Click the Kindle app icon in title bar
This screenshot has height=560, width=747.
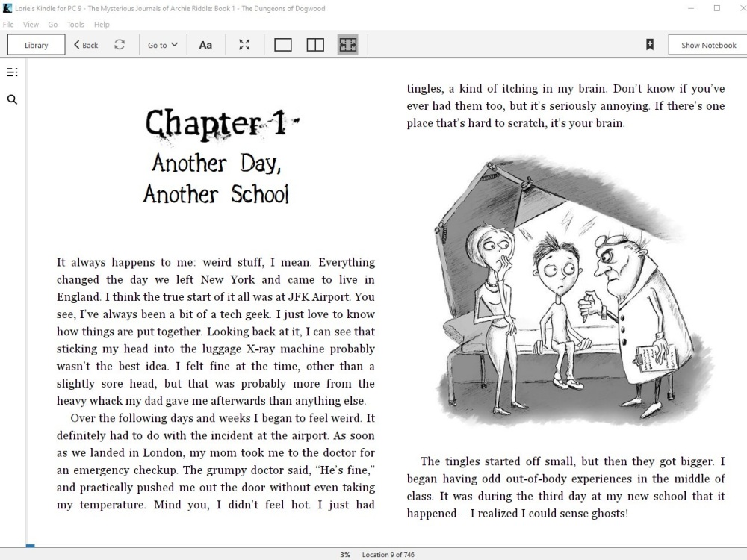(7, 8)
